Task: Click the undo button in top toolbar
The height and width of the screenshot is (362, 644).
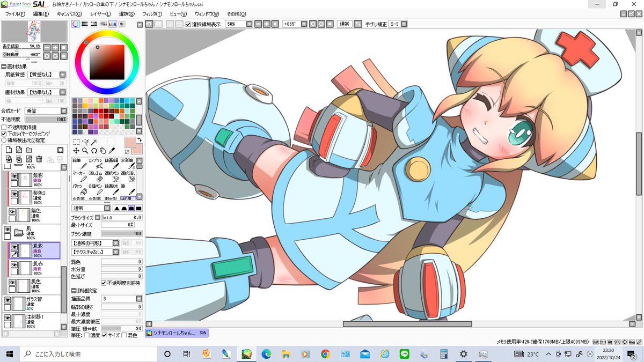Action: [x=149, y=24]
